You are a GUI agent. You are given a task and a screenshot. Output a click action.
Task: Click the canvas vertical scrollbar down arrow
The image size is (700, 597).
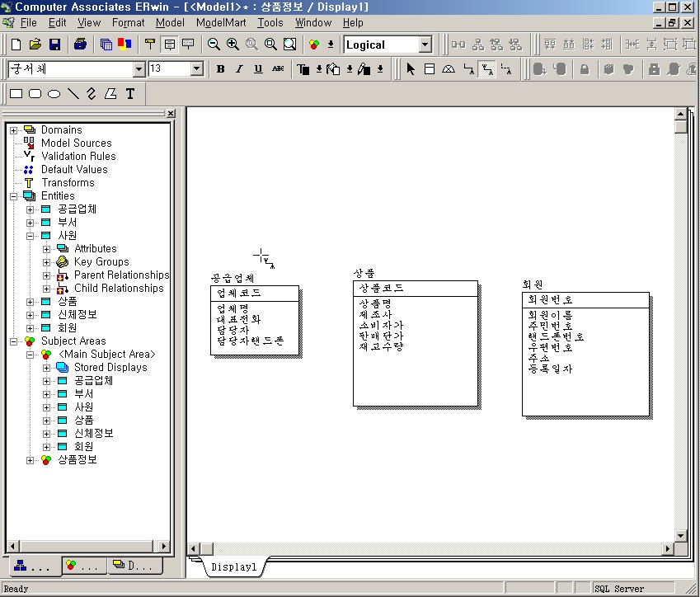coord(680,535)
